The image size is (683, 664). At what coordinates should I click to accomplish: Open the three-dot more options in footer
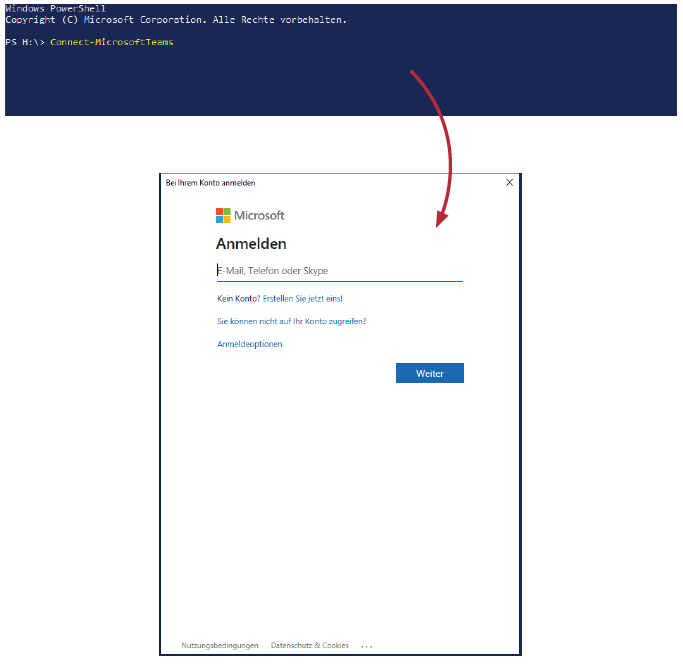coord(367,646)
